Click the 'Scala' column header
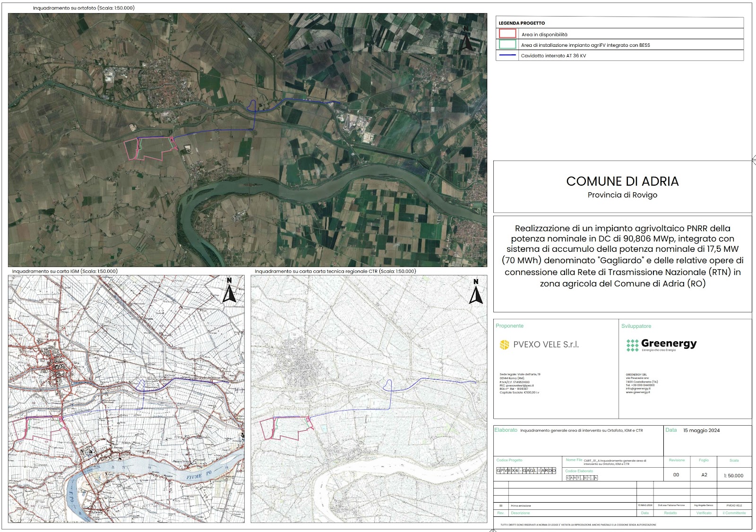 tap(734, 460)
